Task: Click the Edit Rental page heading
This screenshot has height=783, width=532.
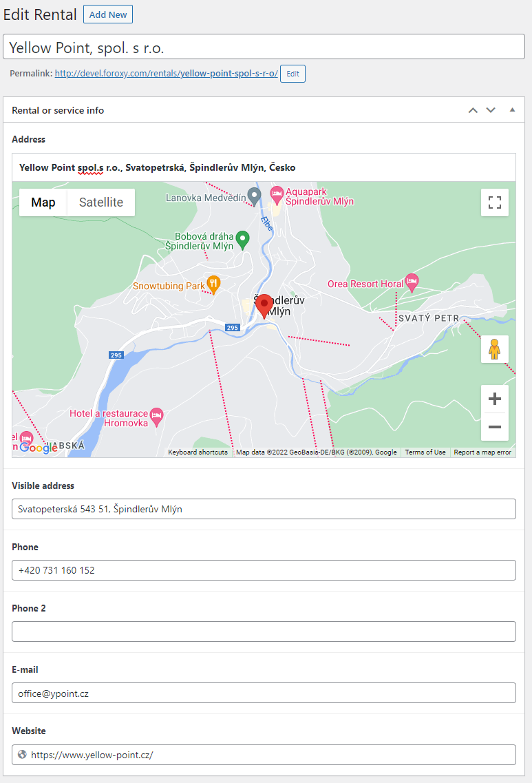Action: (40, 14)
